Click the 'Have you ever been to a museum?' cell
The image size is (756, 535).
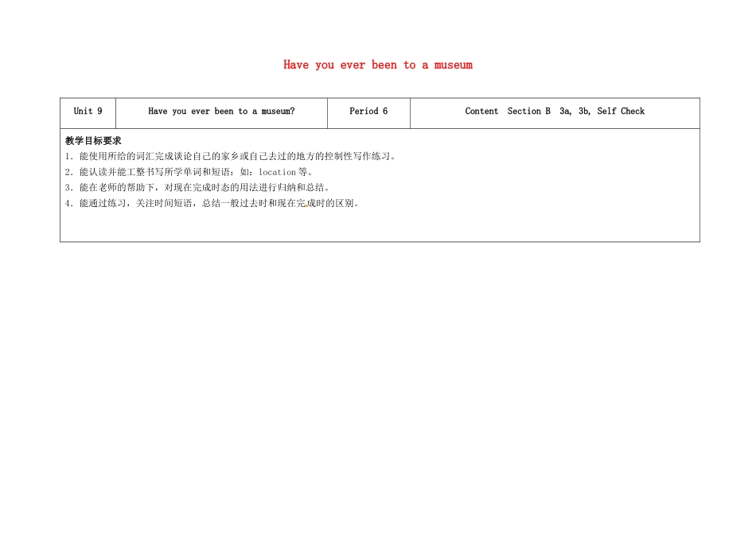click(x=221, y=113)
